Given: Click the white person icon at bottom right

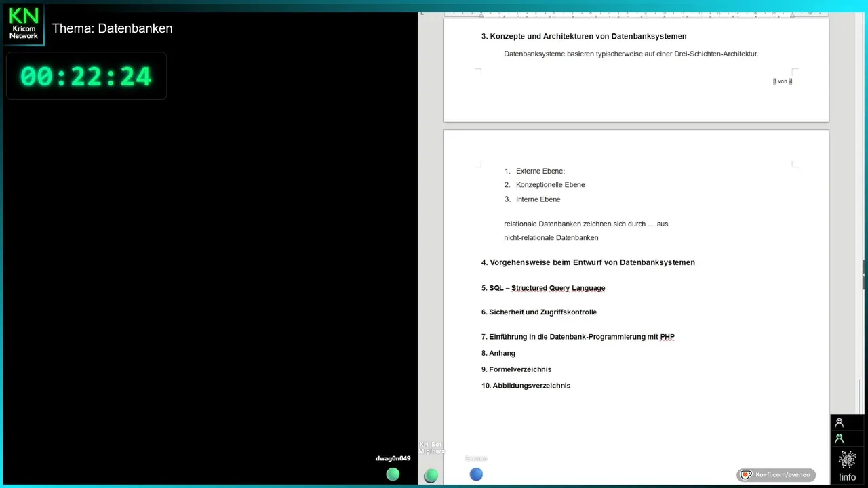Looking at the screenshot, I should tap(839, 422).
